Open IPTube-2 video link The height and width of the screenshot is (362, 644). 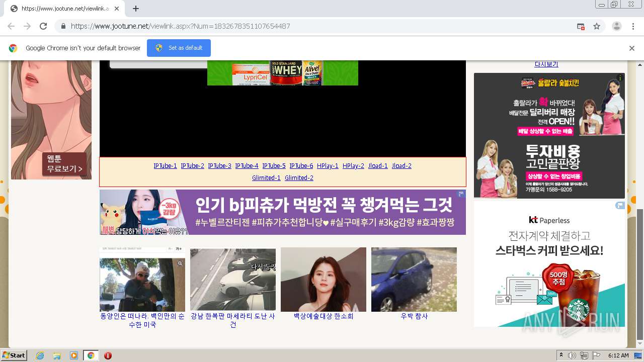[192, 166]
